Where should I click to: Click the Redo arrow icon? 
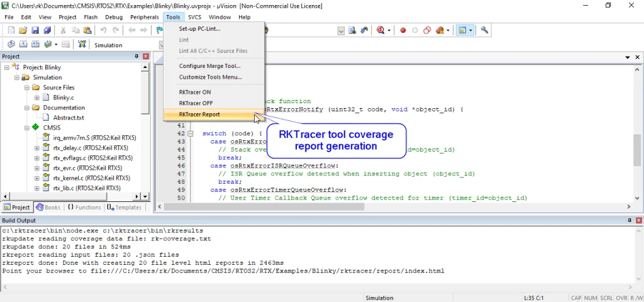(x=116, y=30)
